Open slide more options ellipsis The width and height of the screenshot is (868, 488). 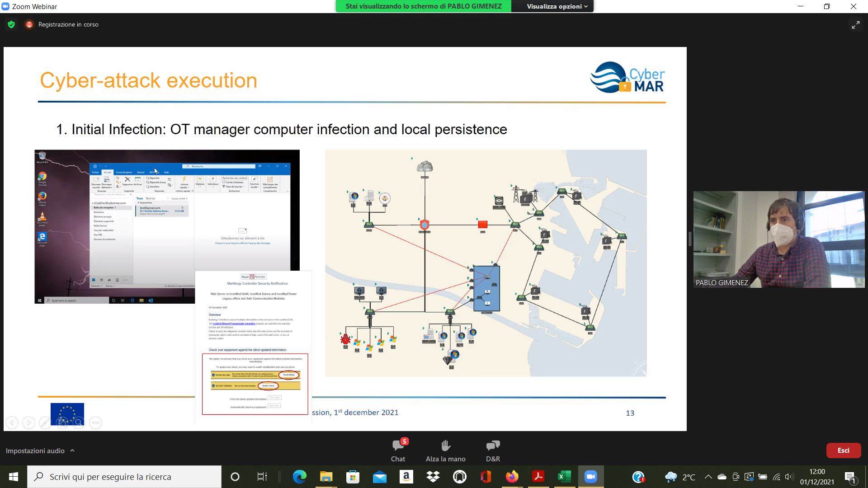pos(95,423)
